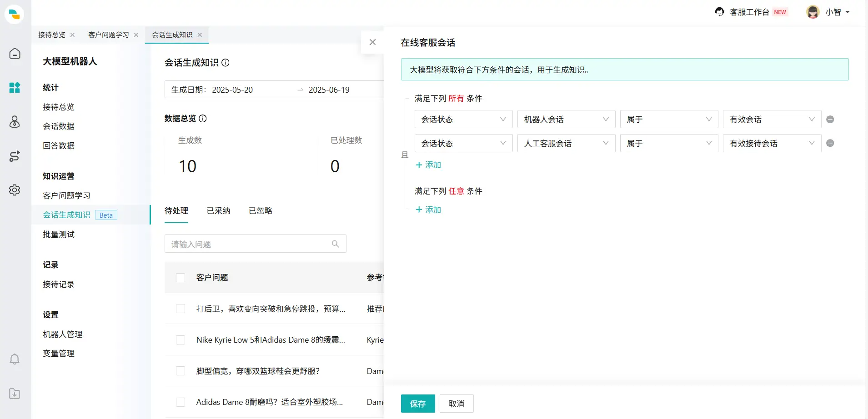Open the 有效会话 dropdown
The image size is (868, 419).
pos(772,119)
